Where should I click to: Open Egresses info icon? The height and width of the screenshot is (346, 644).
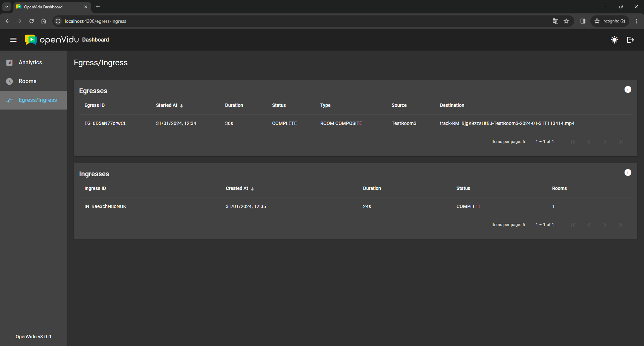pyautogui.click(x=628, y=89)
